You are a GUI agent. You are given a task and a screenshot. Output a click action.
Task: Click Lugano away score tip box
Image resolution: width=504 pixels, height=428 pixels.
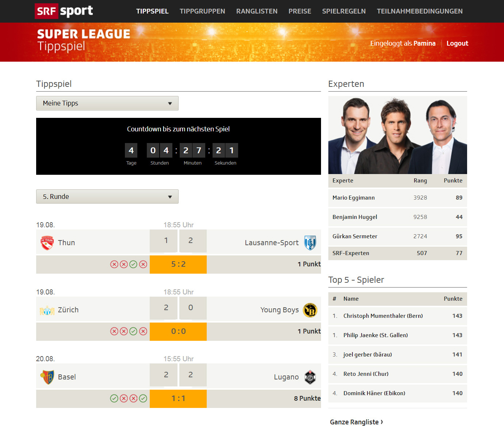[x=193, y=375]
